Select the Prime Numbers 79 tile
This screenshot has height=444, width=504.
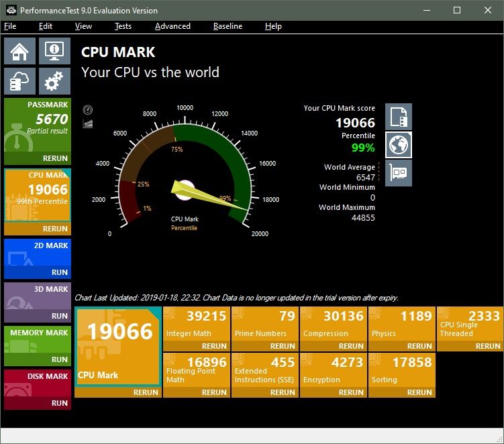point(265,324)
